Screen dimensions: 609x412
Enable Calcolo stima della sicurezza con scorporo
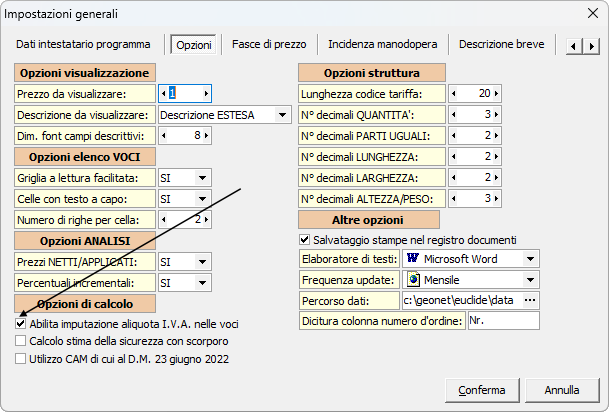22,341
